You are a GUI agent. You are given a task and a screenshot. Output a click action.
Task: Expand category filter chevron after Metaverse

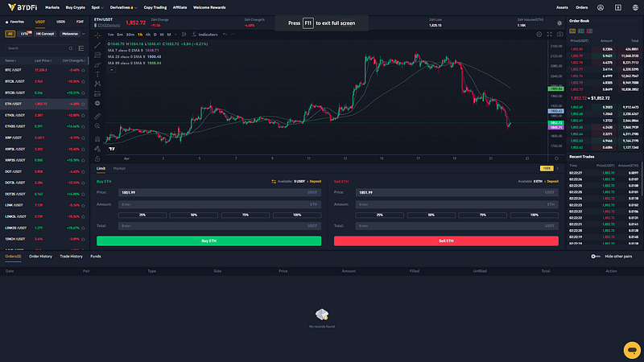coord(84,34)
